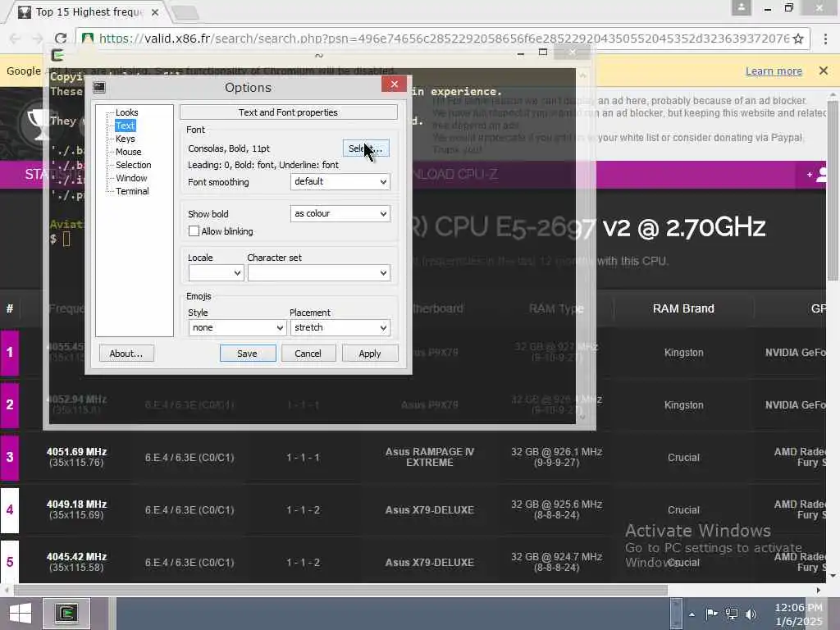Click the Chrome user profile icon
840x630 pixels.
click(742, 7)
